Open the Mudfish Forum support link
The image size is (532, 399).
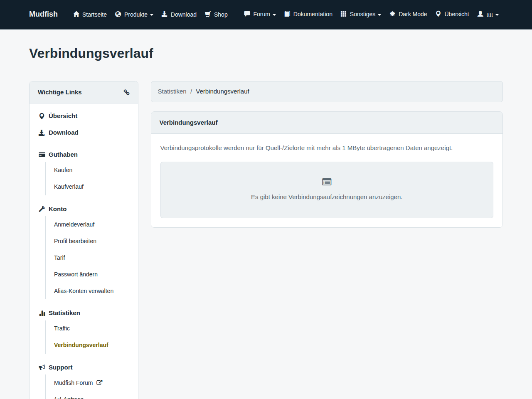[74, 383]
